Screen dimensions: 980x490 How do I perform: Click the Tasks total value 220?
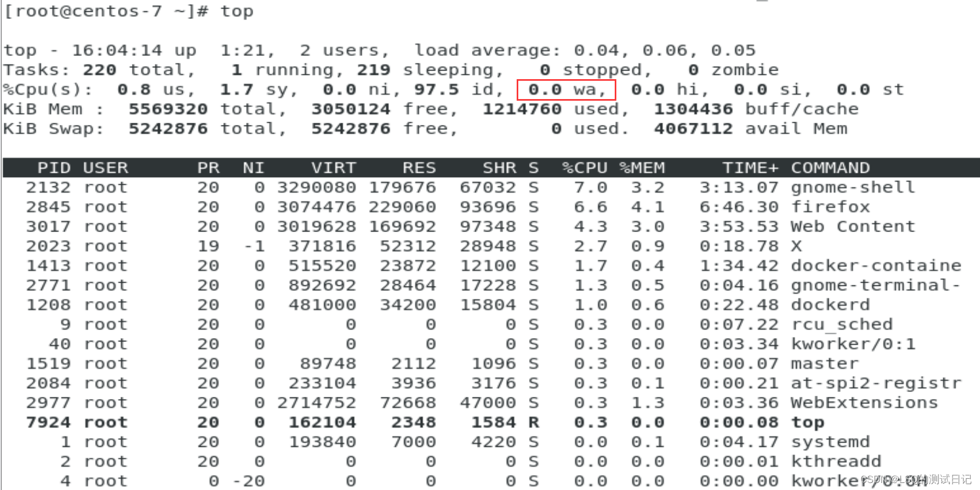pos(100,70)
